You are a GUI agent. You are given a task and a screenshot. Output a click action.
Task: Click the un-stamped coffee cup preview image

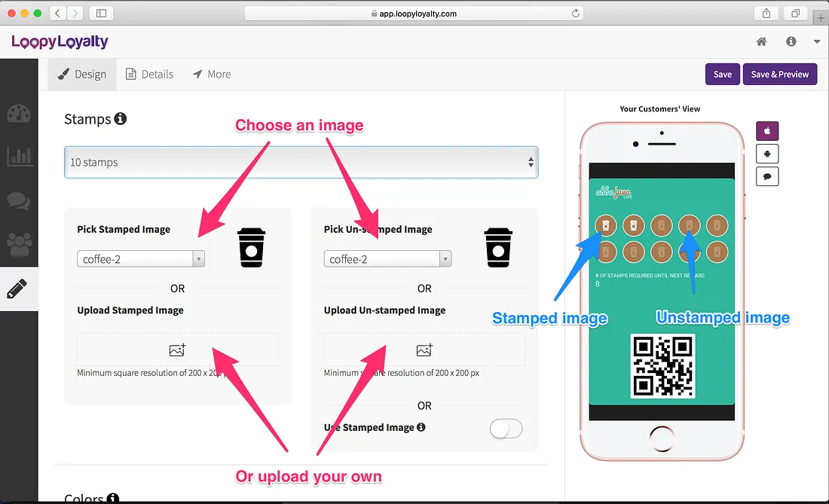click(x=498, y=247)
